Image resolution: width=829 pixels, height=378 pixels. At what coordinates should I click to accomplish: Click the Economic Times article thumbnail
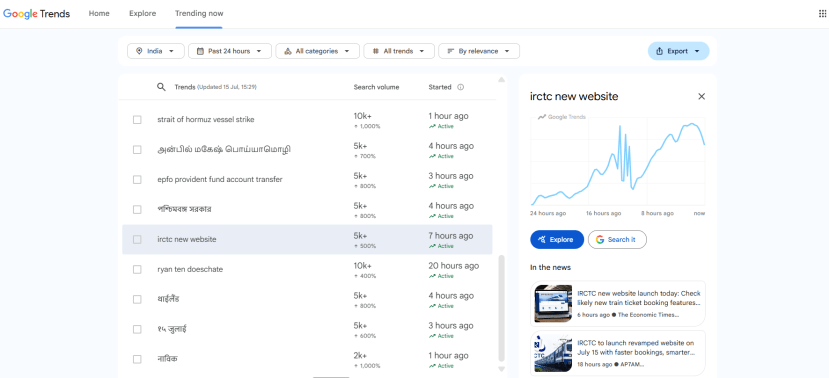point(553,303)
